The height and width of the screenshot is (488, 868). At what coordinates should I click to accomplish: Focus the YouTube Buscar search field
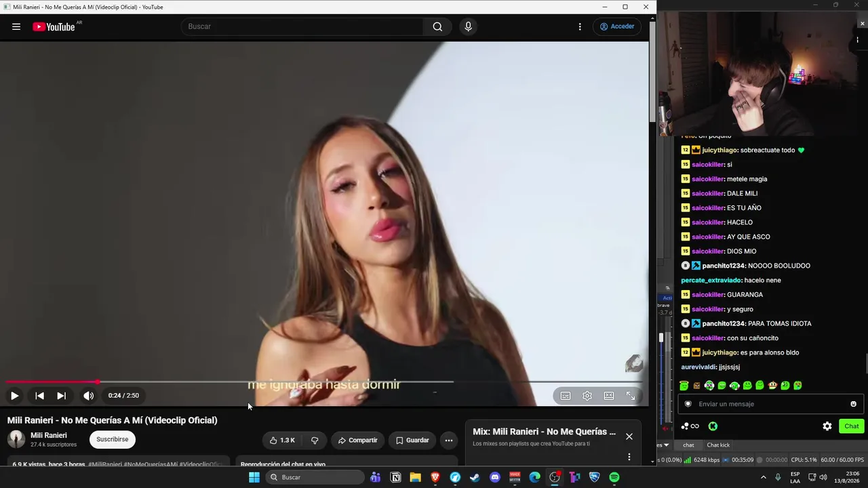pyautogui.click(x=302, y=26)
